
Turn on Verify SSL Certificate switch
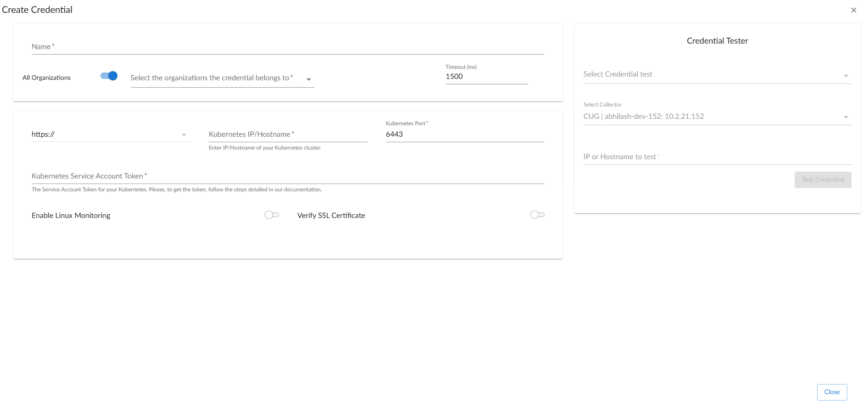click(537, 215)
